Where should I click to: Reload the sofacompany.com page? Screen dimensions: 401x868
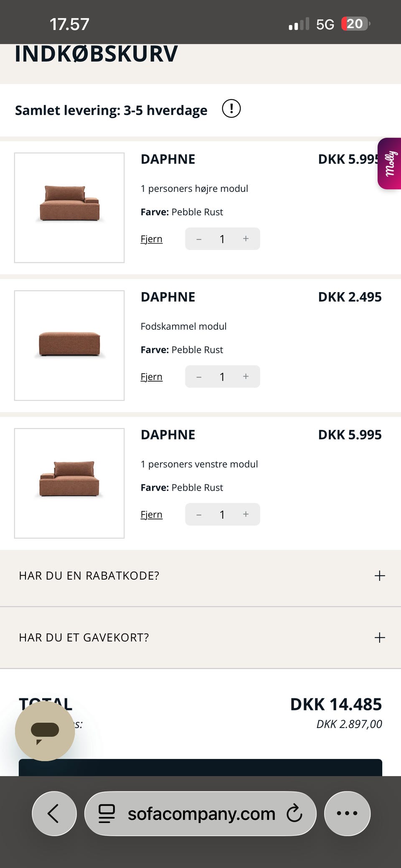[294, 813]
